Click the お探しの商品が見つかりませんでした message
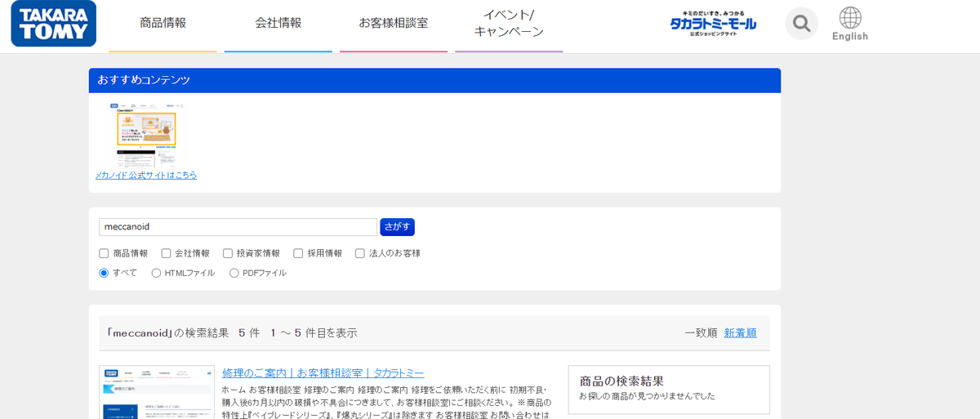980x419 pixels. coord(647,396)
